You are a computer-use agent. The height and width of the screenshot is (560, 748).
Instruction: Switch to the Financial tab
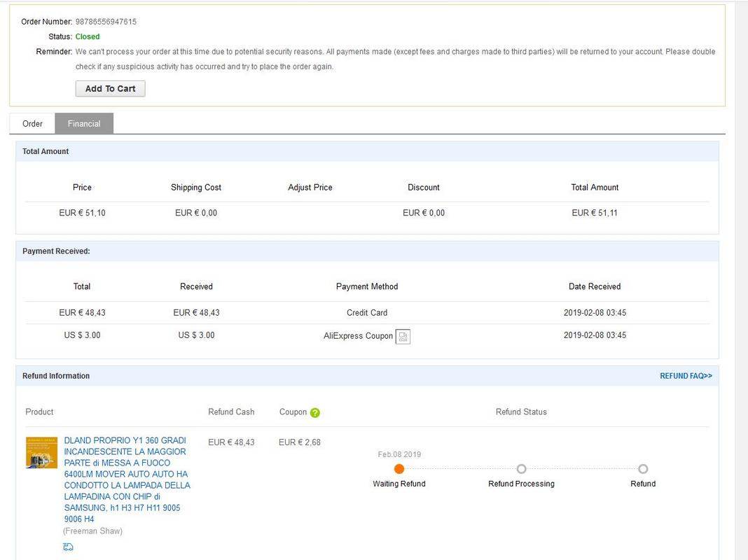coord(84,124)
